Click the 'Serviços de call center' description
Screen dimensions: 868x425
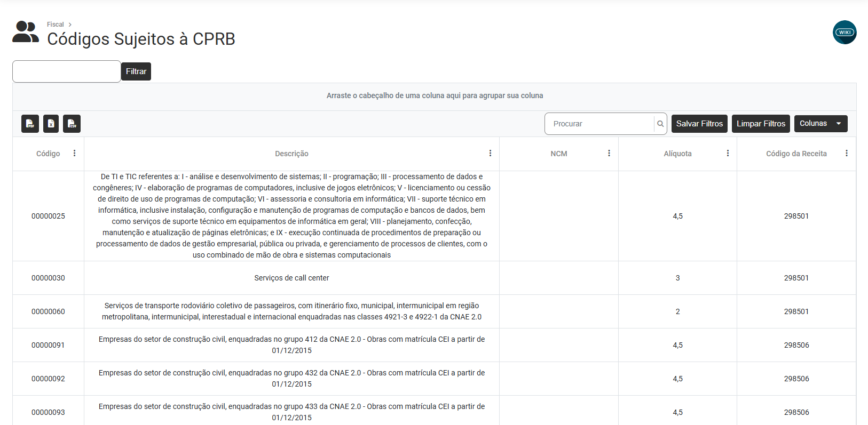291,278
